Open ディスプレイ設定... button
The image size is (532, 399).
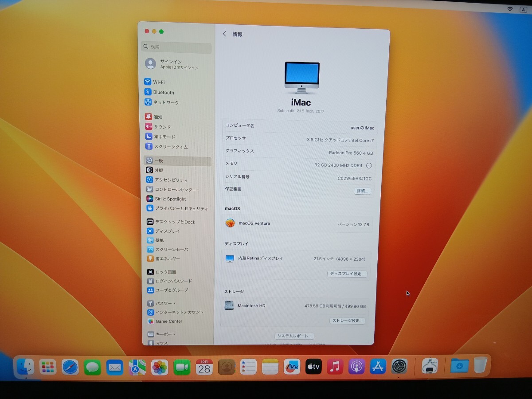(348, 274)
